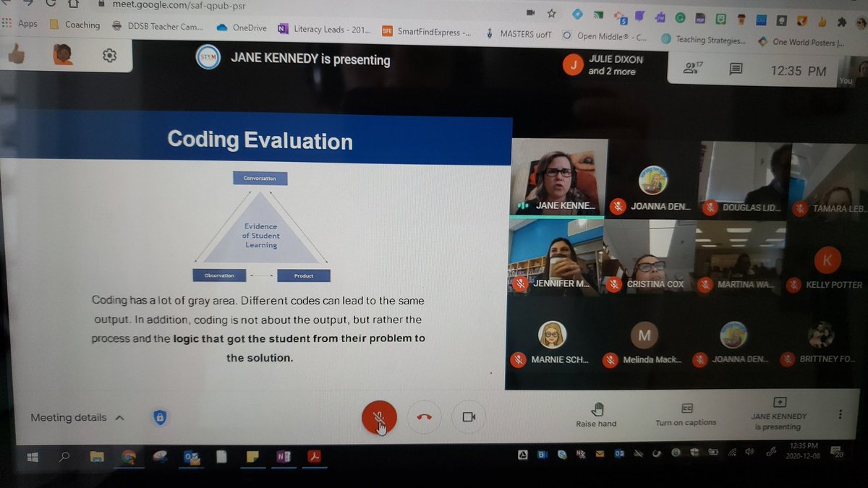Show the participants list
The height and width of the screenshot is (488, 868).
689,67
